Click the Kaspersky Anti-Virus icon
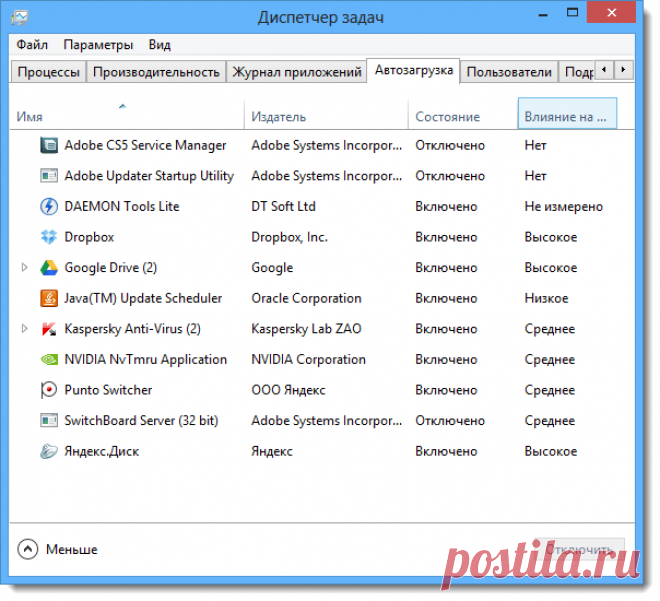The image size is (660, 601). [49, 329]
